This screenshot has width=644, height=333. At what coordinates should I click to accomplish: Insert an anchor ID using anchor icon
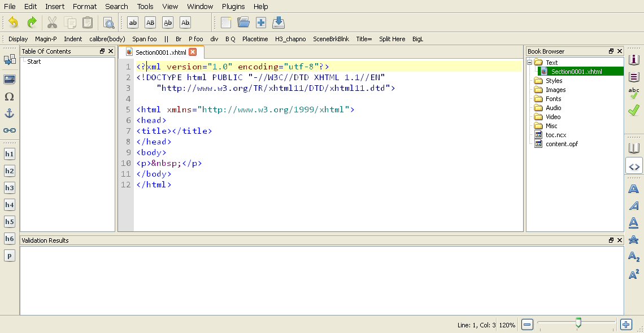10,113
